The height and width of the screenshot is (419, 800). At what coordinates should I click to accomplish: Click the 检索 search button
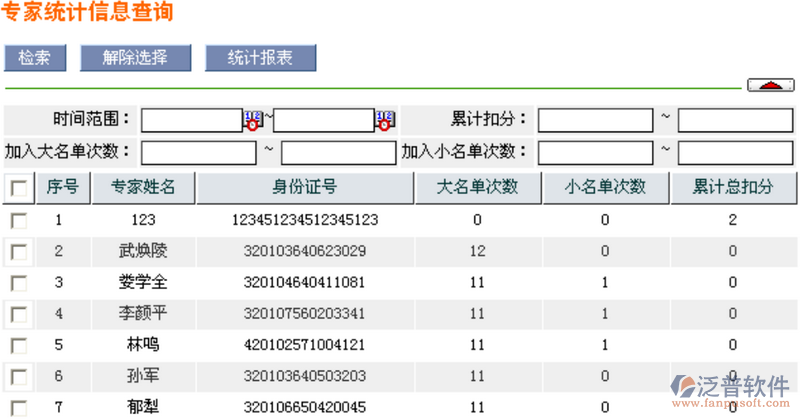tap(35, 58)
